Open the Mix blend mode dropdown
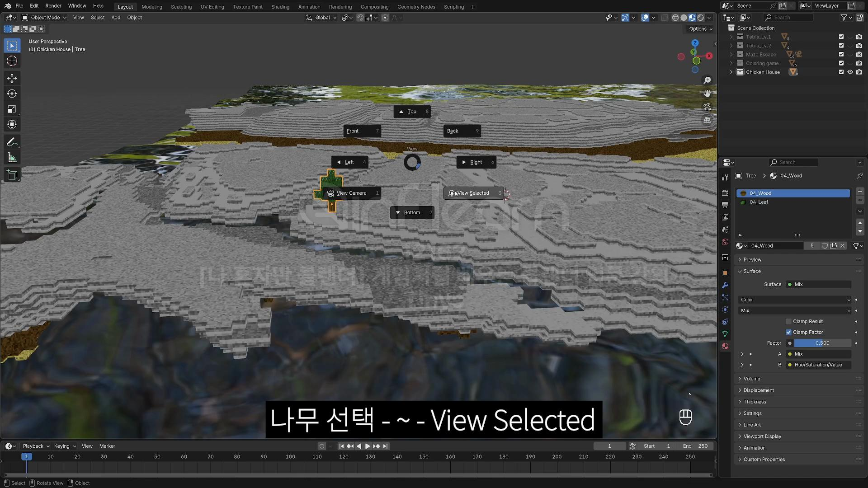 795,311
